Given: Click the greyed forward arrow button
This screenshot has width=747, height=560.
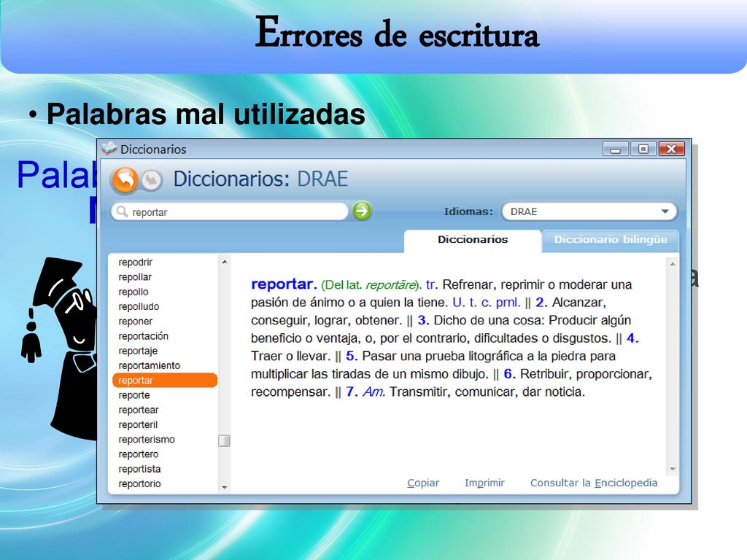Looking at the screenshot, I should [x=152, y=180].
